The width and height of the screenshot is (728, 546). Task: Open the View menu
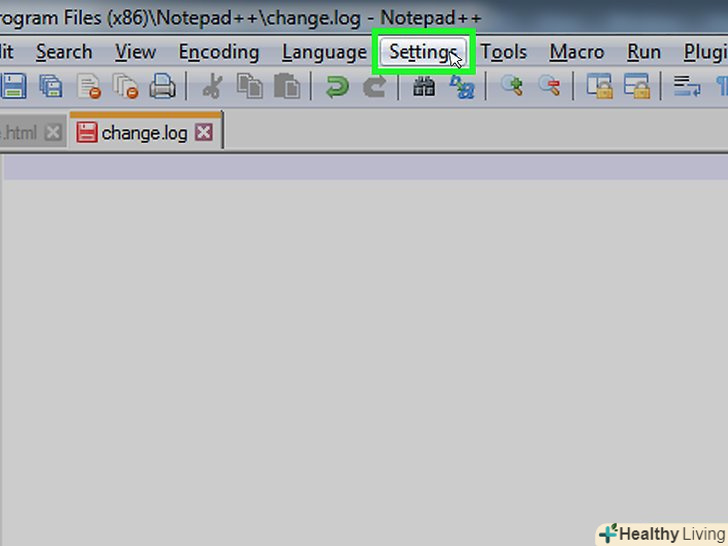(136, 52)
